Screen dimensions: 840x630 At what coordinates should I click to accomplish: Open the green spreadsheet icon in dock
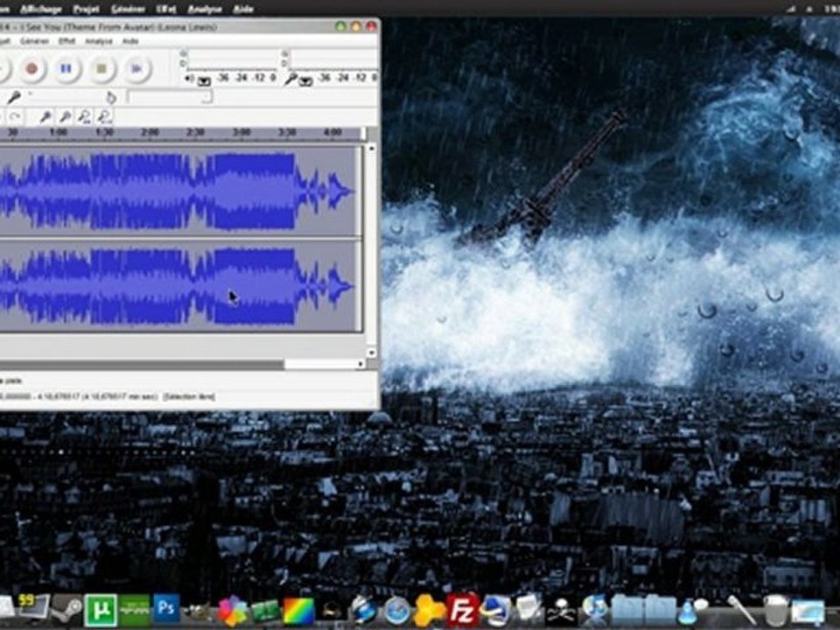(265, 612)
